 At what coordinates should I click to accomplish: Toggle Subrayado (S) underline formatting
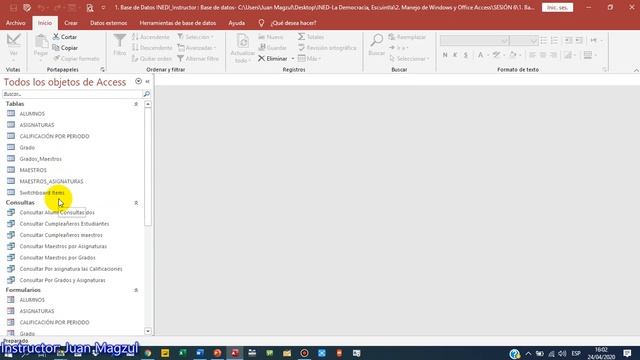[466, 55]
